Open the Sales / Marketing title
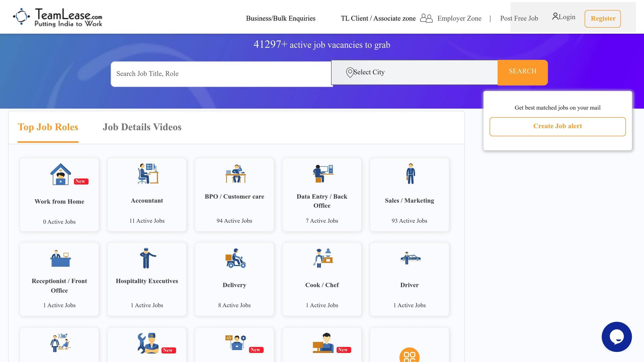The height and width of the screenshot is (362, 644). click(409, 200)
